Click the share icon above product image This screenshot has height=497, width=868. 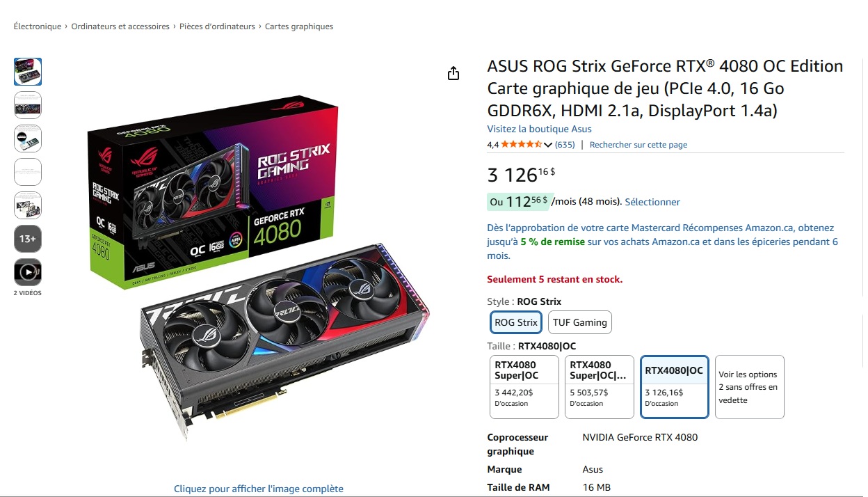[453, 73]
